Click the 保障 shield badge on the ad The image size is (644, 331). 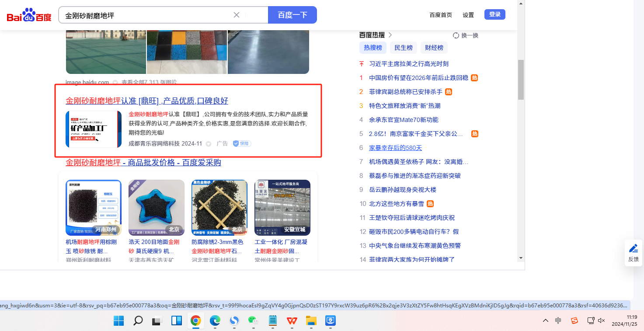pos(242,143)
